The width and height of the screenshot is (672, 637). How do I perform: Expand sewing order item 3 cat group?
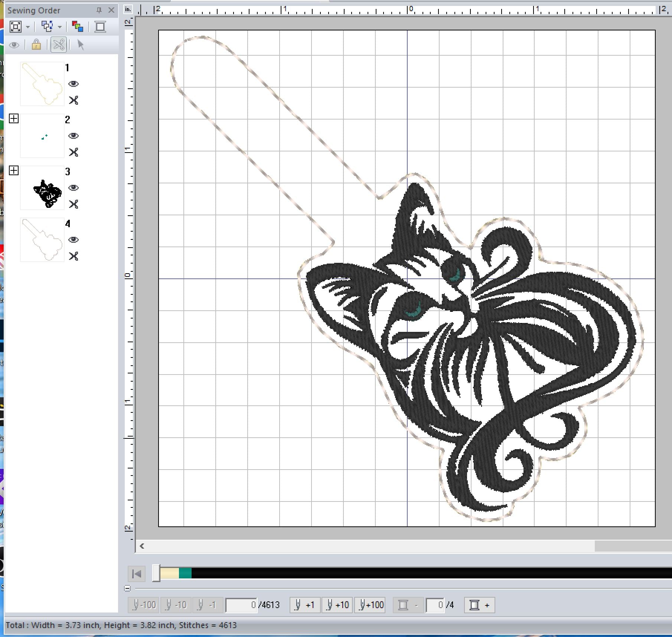(14, 171)
